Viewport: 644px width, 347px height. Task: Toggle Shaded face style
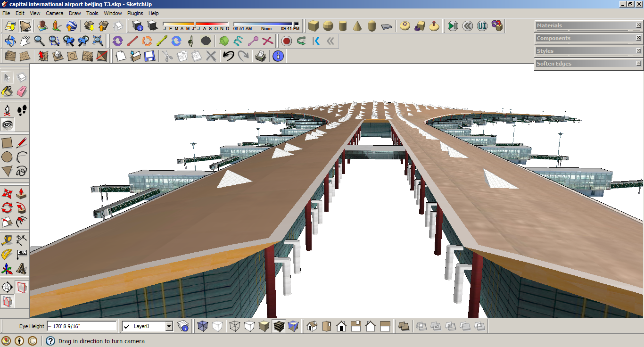click(x=264, y=326)
